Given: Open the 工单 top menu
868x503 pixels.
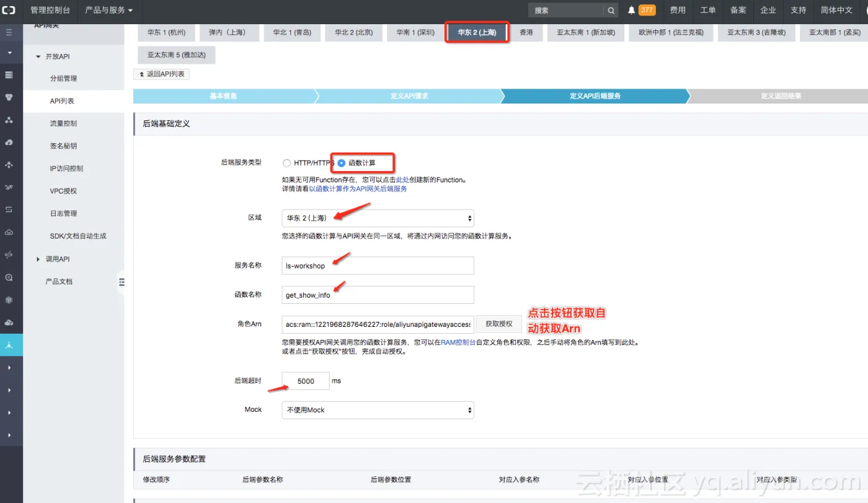Looking at the screenshot, I should 708,11.
